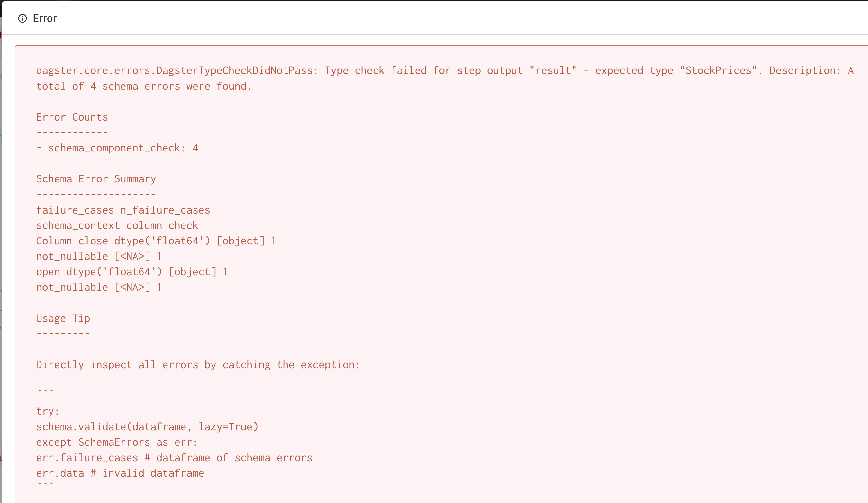868x503 pixels.
Task: Click the err.failure_cases comment line
Action: point(174,458)
